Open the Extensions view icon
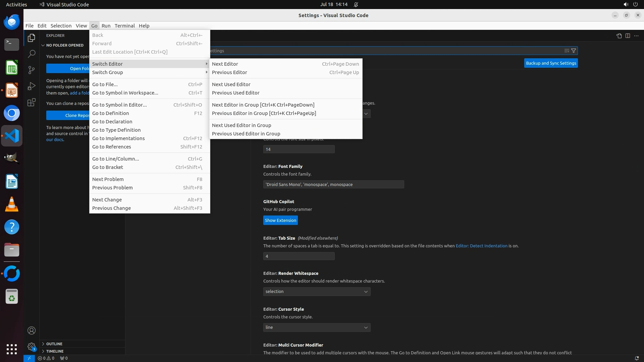 coord(31,102)
